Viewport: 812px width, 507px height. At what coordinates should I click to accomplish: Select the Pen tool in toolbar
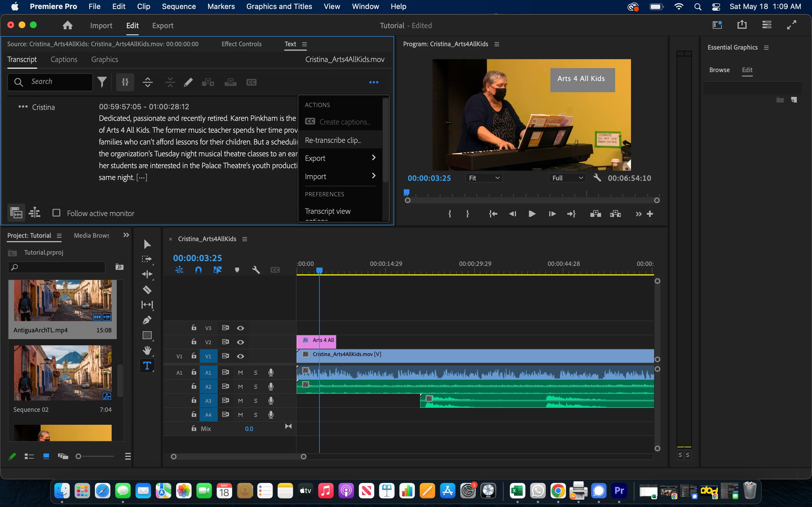[x=147, y=320]
